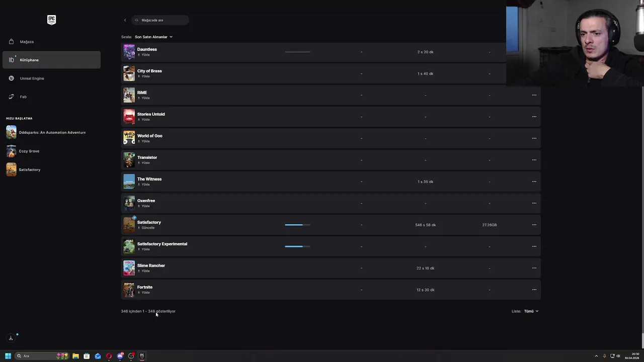Image resolution: width=644 pixels, height=362 pixels.
Task: Click Yükle under RiME
Action: pyautogui.click(x=144, y=98)
